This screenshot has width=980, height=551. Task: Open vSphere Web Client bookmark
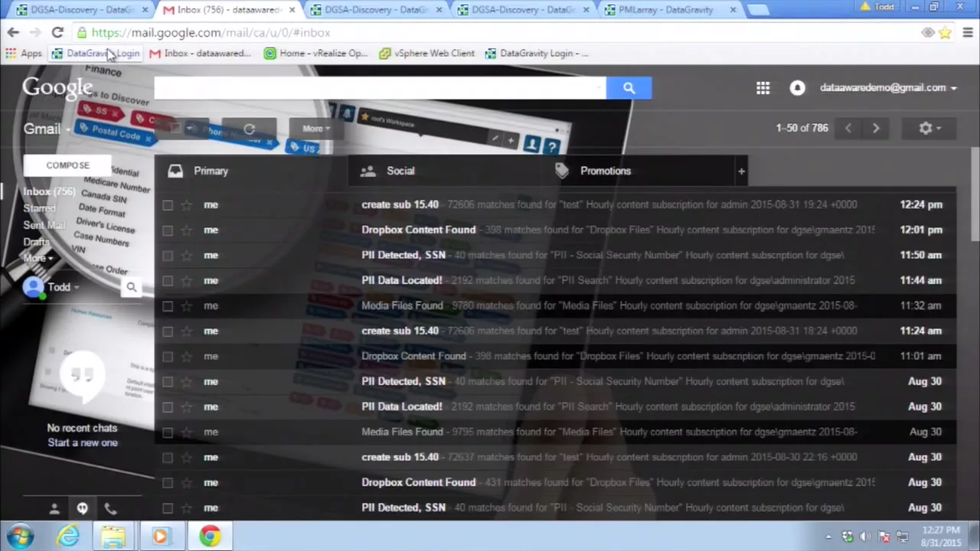click(427, 54)
